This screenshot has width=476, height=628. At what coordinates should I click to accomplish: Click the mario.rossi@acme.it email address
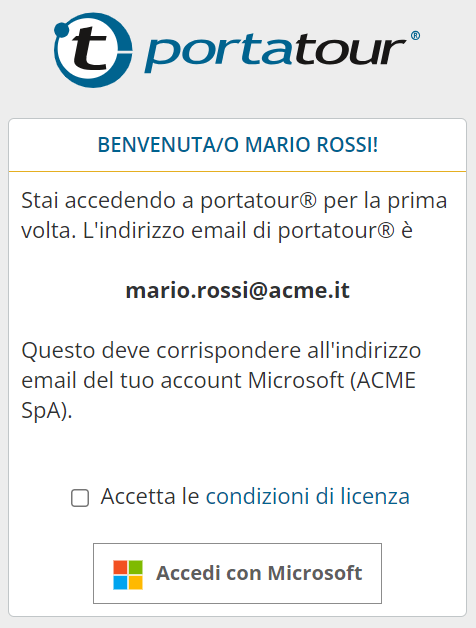click(238, 290)
